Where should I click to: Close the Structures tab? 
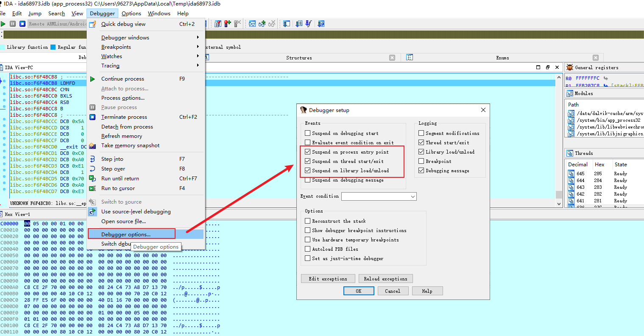pyautogui.click(x=392, y=58)
